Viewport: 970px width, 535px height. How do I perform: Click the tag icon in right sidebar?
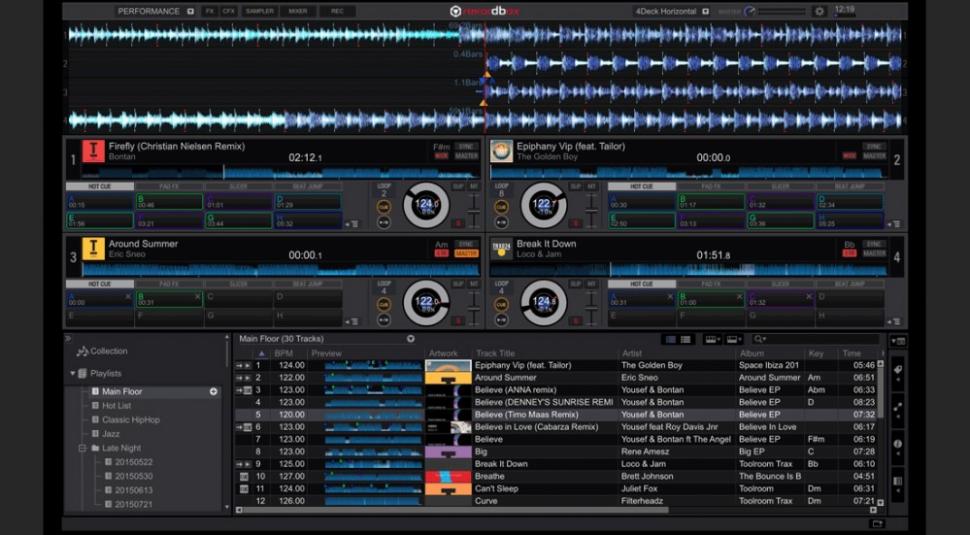coord(897,371)
